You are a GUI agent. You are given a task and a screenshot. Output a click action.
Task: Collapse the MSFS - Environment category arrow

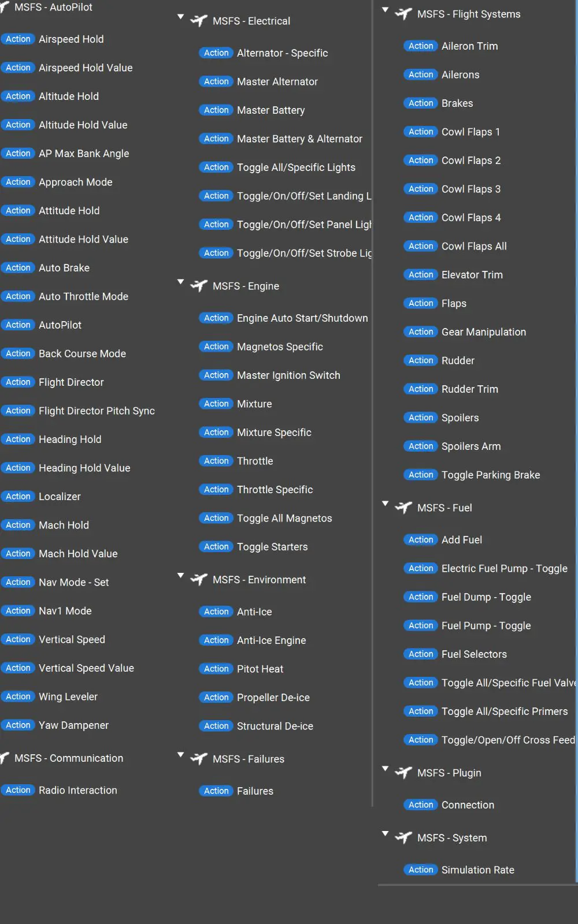coord(180,575)
